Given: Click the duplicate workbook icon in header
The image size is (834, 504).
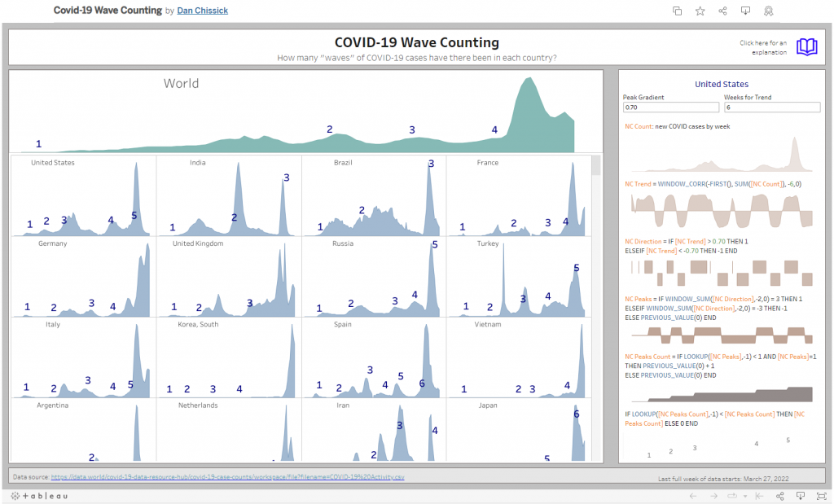Looking at the screenshot, I should [677, 11].
